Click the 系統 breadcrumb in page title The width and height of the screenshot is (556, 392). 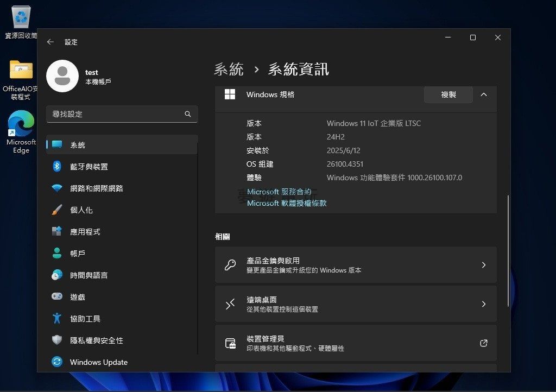229,69
